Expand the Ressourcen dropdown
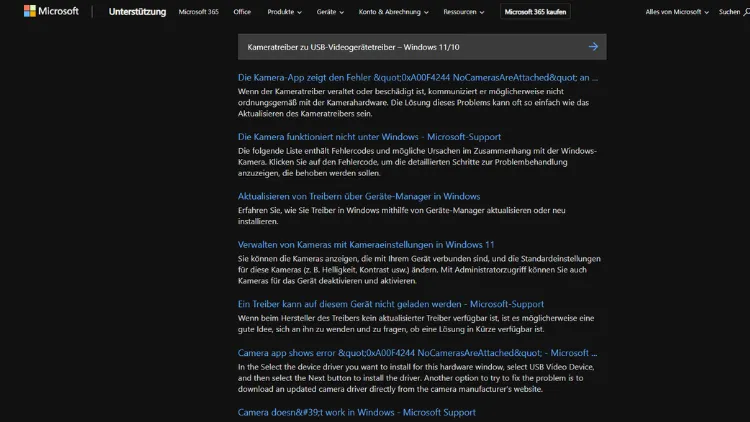750x422 pixels. (x=463, y=12)
